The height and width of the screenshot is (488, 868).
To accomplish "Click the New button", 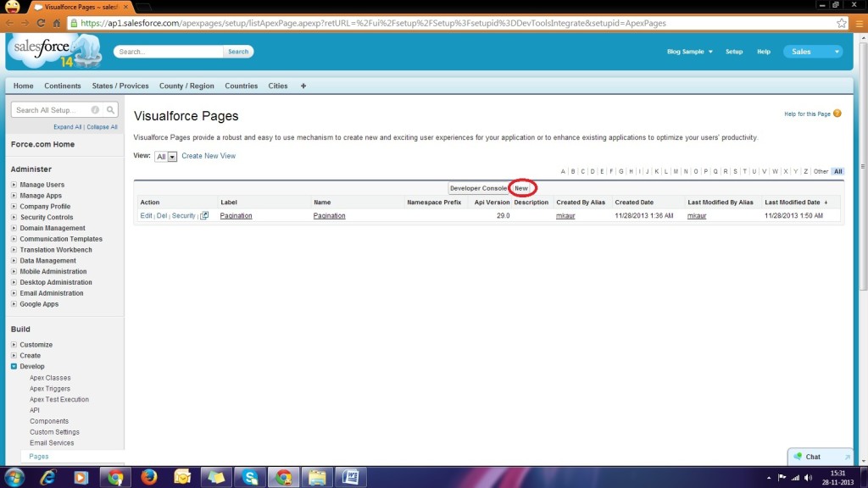I will click(x=521, y=188).
